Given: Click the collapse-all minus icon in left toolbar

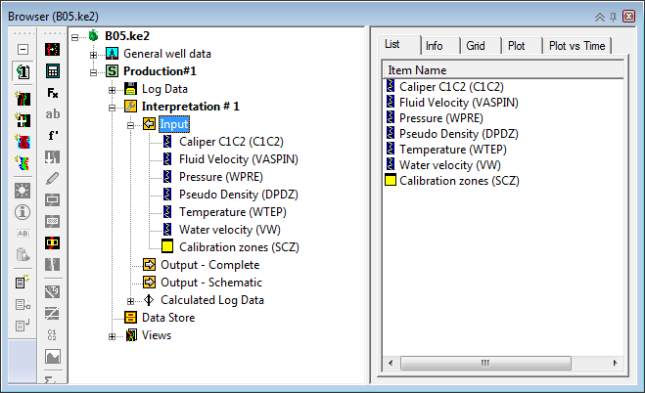Looking at the screenshot, I should click(x=23, y=49).
